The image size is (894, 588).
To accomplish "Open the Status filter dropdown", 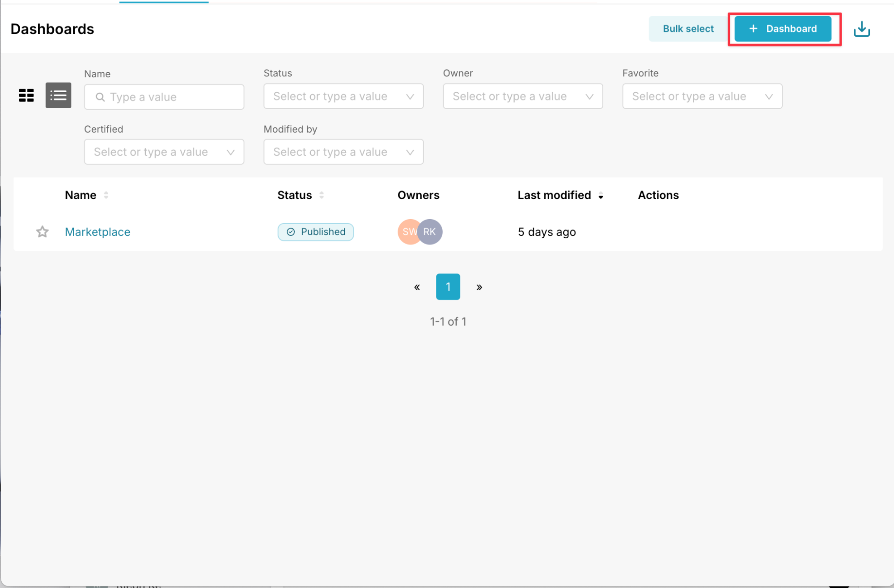I will (343, 96).
